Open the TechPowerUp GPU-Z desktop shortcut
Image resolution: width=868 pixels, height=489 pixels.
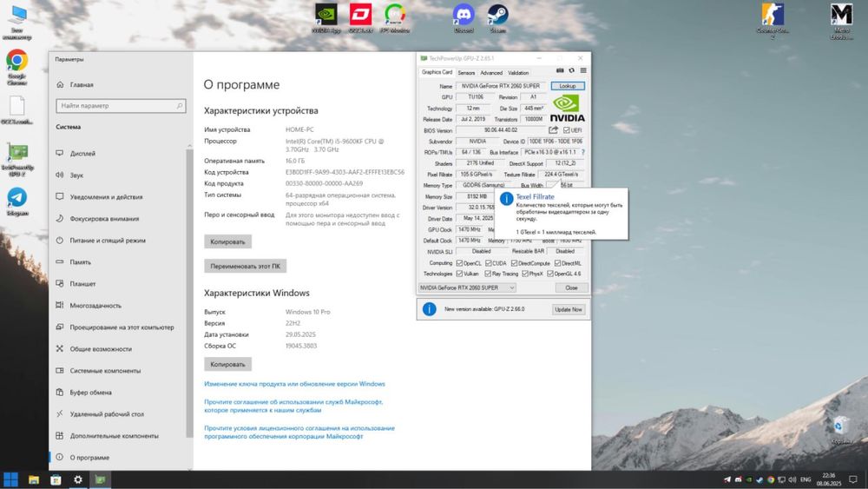click(x=17, y=160)
